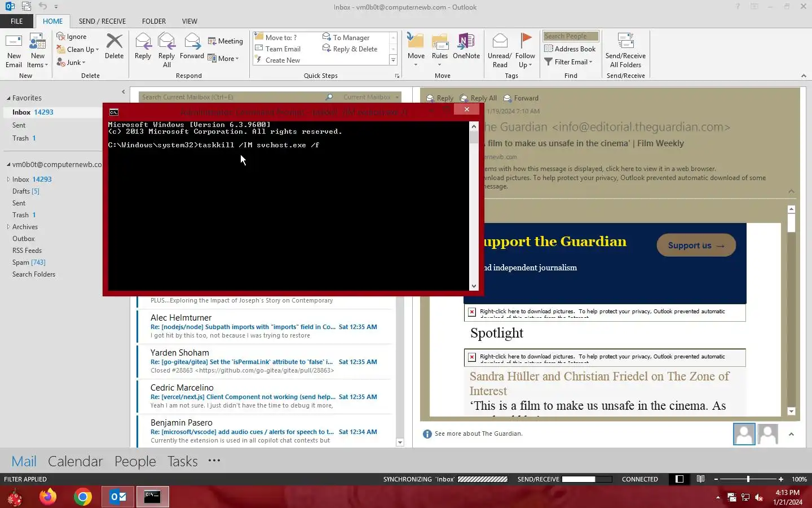Screen dimensions: 812x508
Task: Click Reply All in reading pane
Action: (478, 98)
